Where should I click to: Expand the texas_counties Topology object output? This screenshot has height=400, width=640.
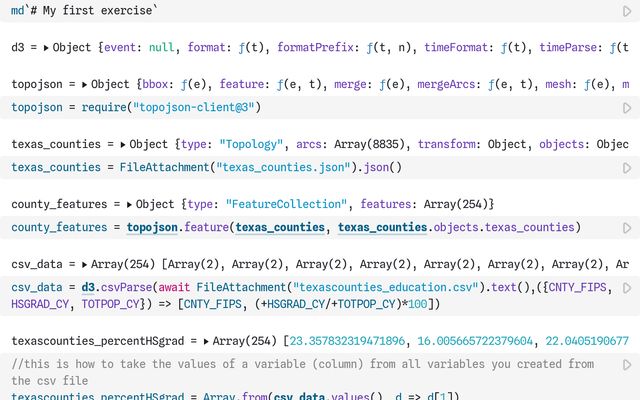pyautogui.click(x=124, y=145)
